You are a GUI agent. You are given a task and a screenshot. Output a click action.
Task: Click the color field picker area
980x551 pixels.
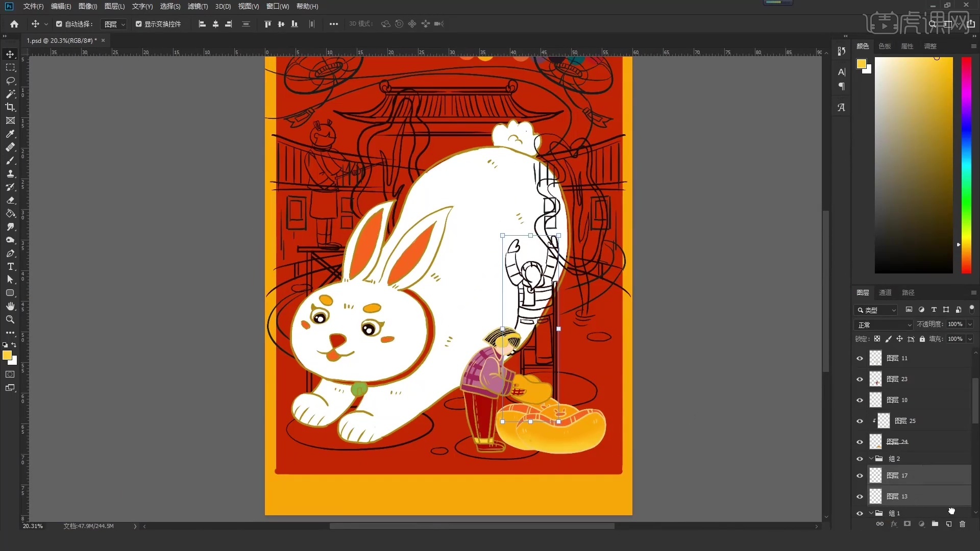[914, 165]
